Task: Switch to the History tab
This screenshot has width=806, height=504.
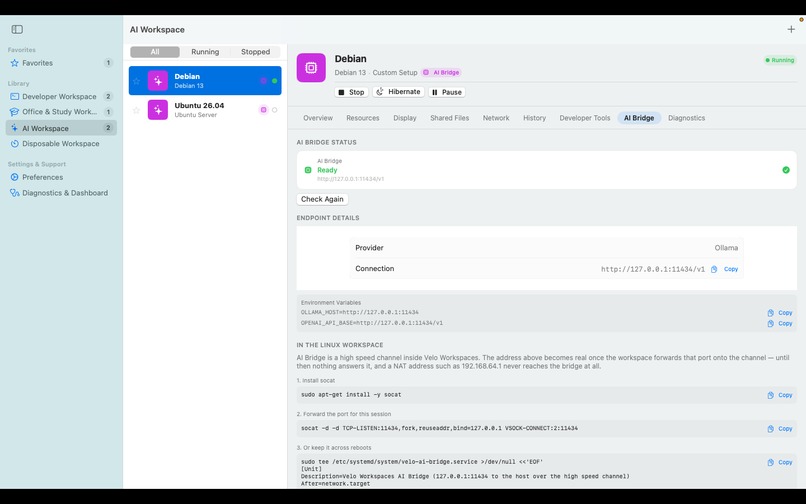Action: pos(534,118)
